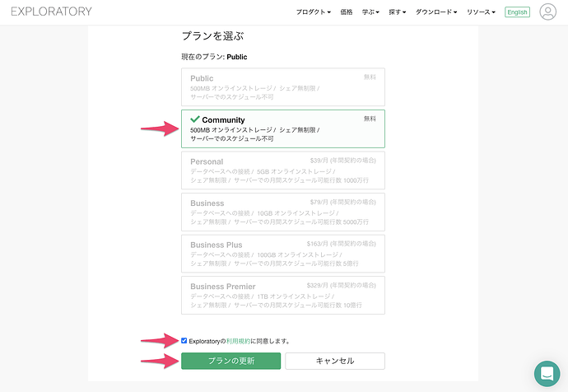Expand the 学ぶ dropdown menu
Image resolution: width=568 pixels, height=392 pixels.
(x=370, y=12)
